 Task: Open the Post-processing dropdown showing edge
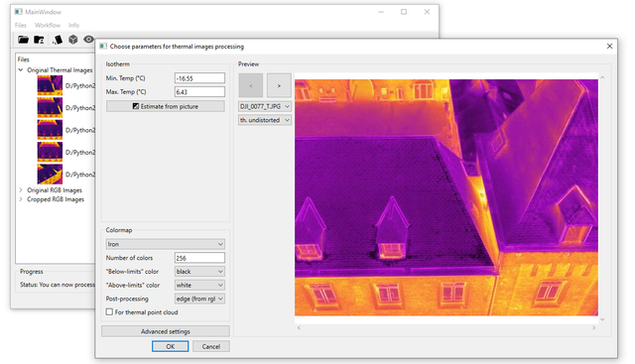[199, 299]
